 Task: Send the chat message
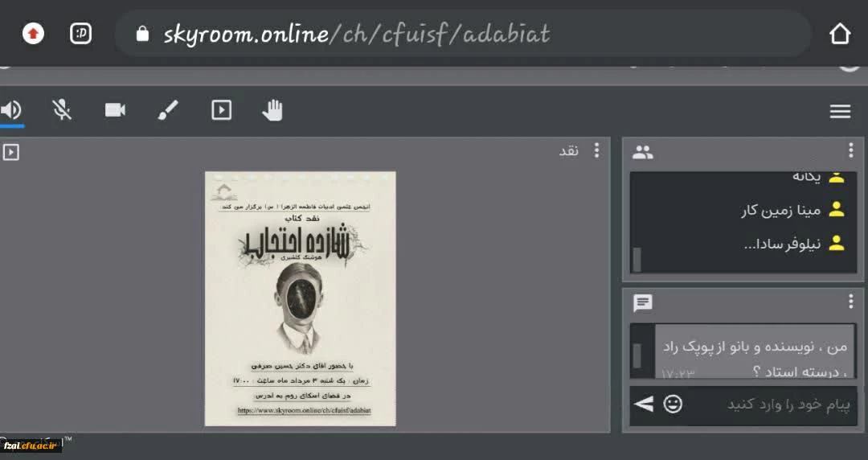point(644,404)
